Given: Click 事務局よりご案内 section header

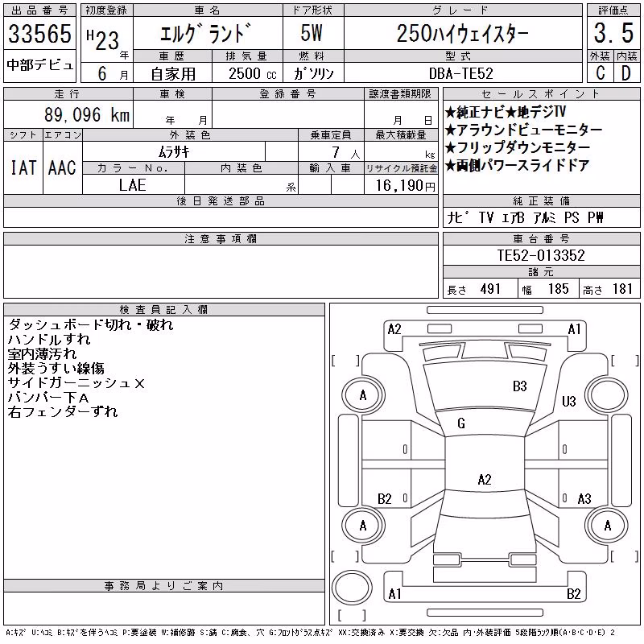Looking at the screenshot, I should point(164,586).
